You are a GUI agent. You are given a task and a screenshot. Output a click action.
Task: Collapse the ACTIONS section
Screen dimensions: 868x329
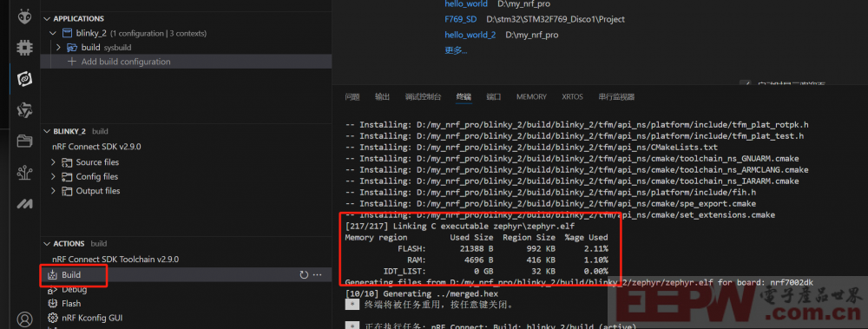coord(47,244)
